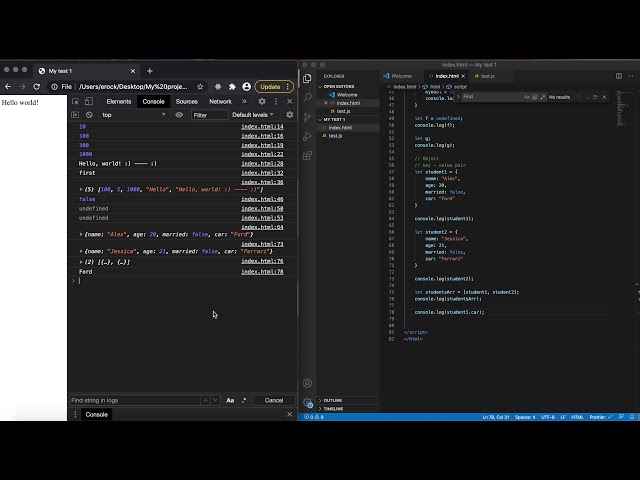640x480 pixels.
Task: Open the Source Control view in VS Code
Action: coord(307,117)
